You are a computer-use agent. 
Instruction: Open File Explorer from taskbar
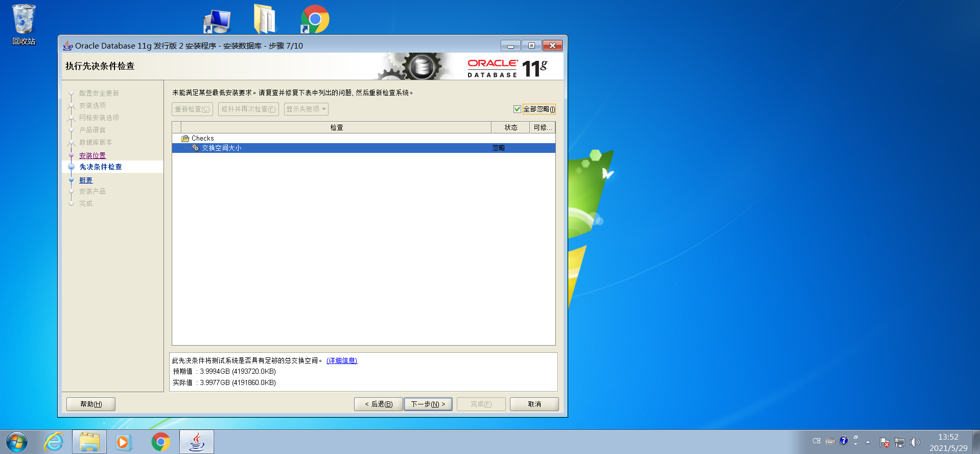[x=89, y=442]
